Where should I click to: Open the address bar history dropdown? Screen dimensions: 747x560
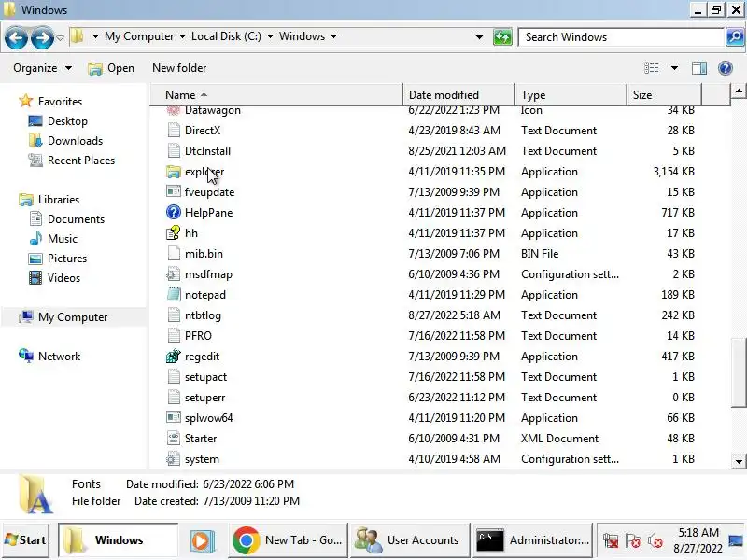(x=479, y=37)
